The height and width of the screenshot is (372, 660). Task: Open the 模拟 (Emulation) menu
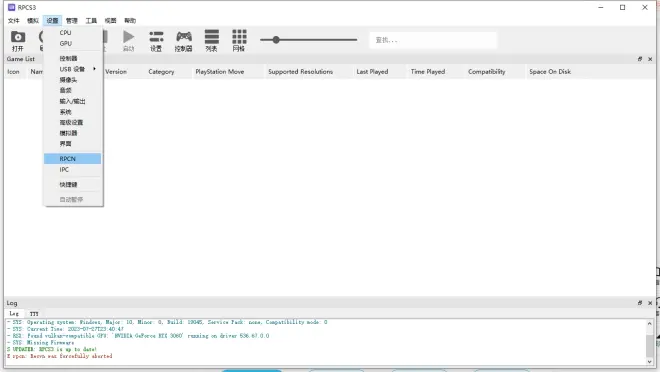tap(33, 21)
